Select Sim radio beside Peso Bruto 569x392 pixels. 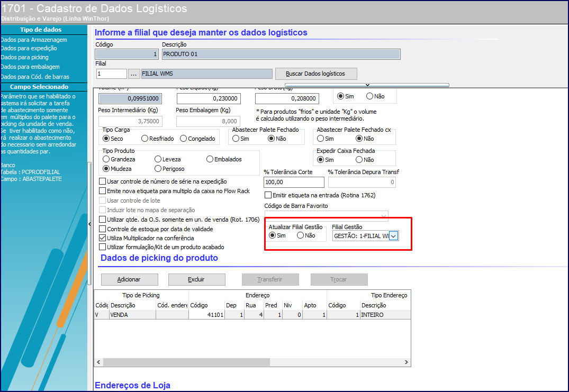(x=346, y=96)
